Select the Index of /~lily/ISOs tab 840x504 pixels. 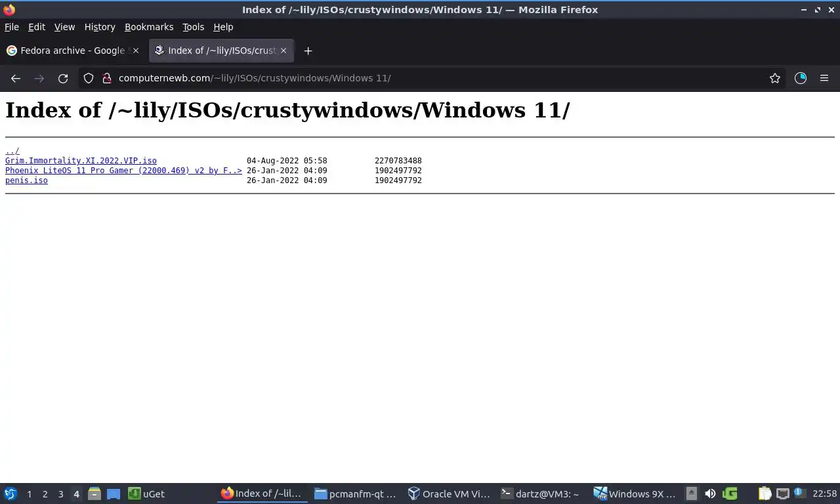[x=221, y=51]
